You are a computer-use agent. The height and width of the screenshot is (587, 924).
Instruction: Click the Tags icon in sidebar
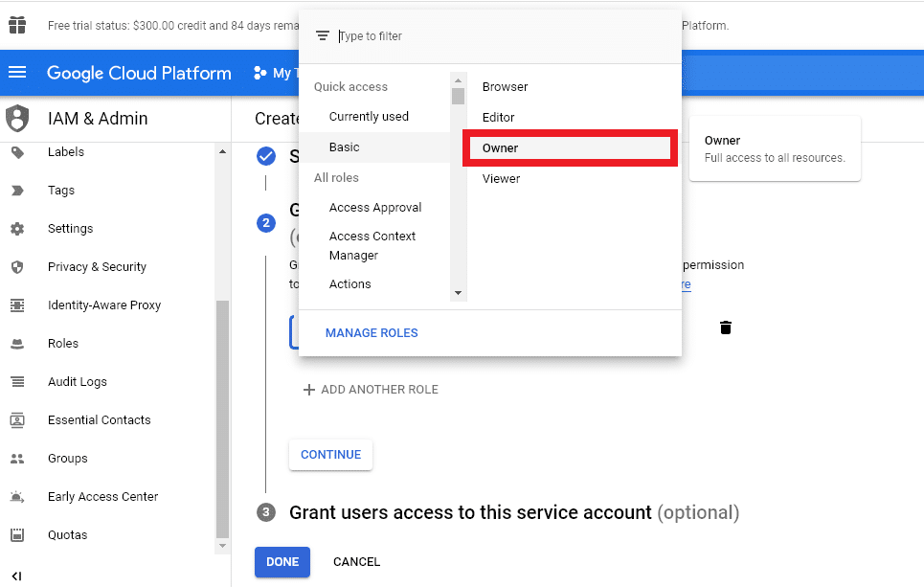pyautogui.click(x=17, y=191)
